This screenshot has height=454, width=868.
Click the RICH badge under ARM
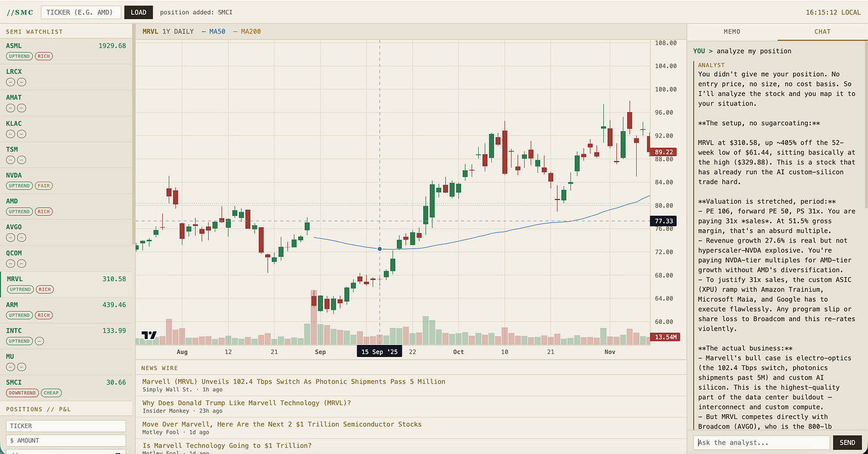pos(44,315)
